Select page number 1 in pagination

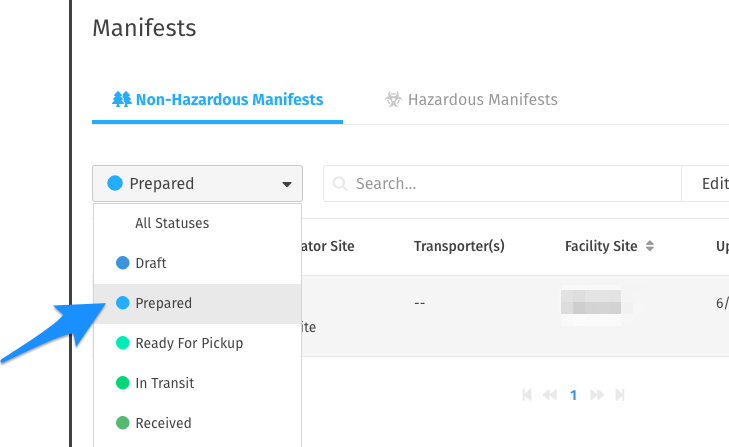[574, 396]
